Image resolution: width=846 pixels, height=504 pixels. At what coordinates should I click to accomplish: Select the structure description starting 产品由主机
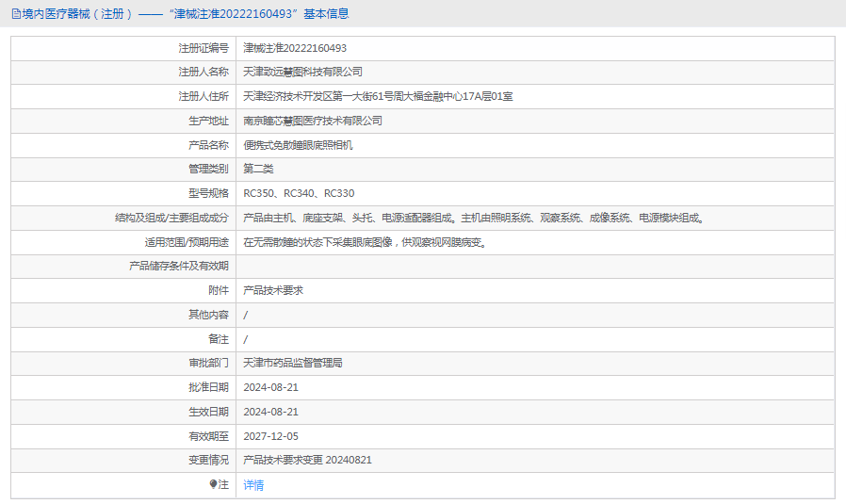point(474,218)
